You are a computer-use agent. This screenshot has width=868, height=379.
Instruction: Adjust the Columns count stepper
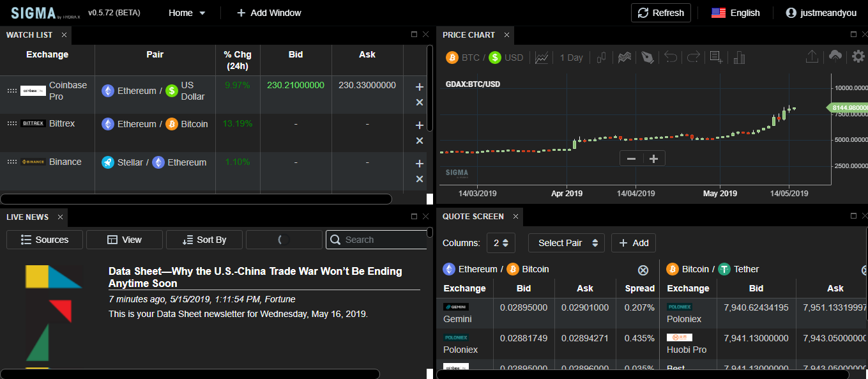pyautogui.click(x=501, y=243)
